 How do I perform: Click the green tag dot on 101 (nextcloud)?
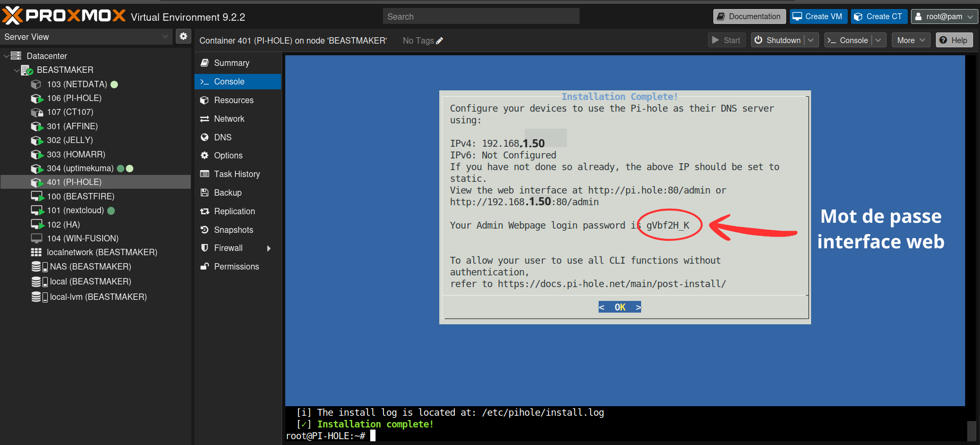click(111, 211)
